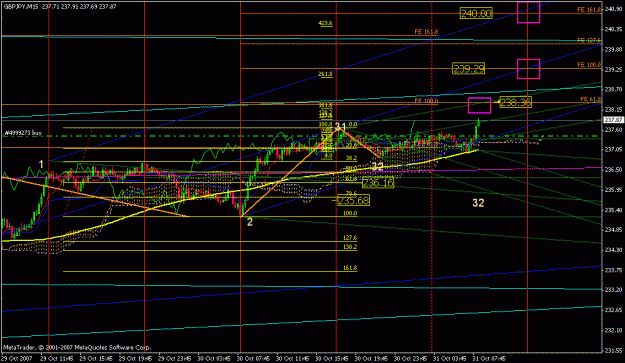
Task: Click 240.90 on the price axis
Action: 613,9
